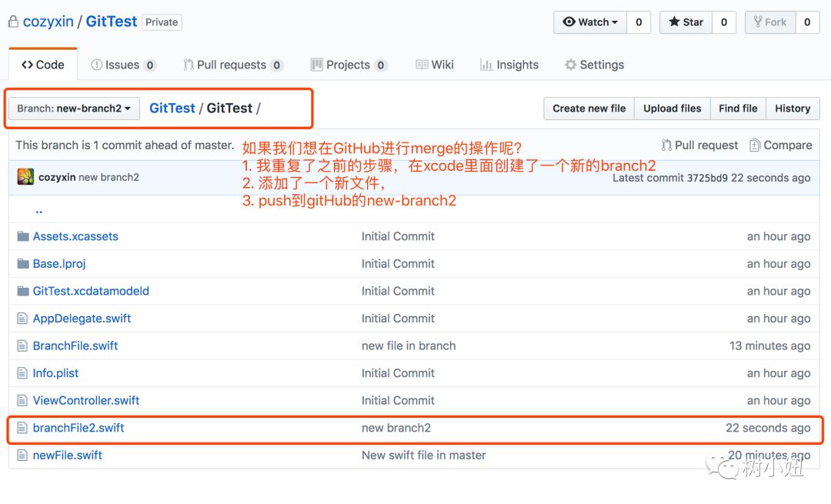Click the private repo lock icon
This screenshot has width=831, height=504.
(x=13, y=22)
